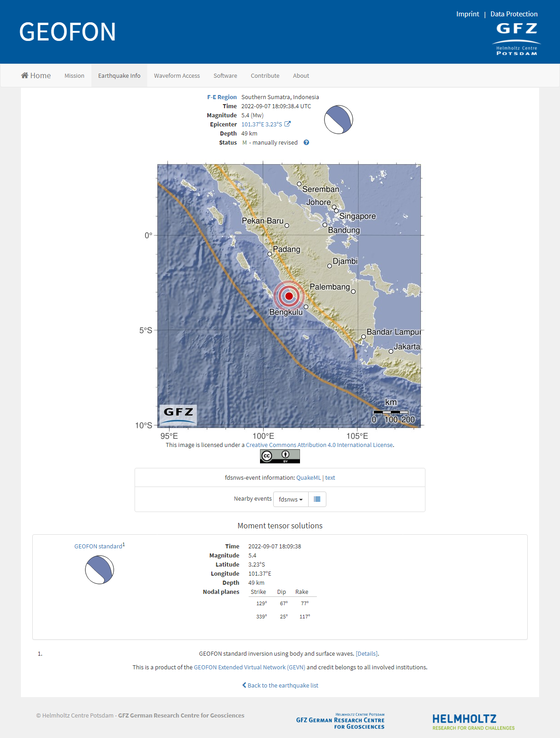The width and height of the screenshot is (560, 738).
Task: Click the Creative Commons BY badge
Action: 280,456
